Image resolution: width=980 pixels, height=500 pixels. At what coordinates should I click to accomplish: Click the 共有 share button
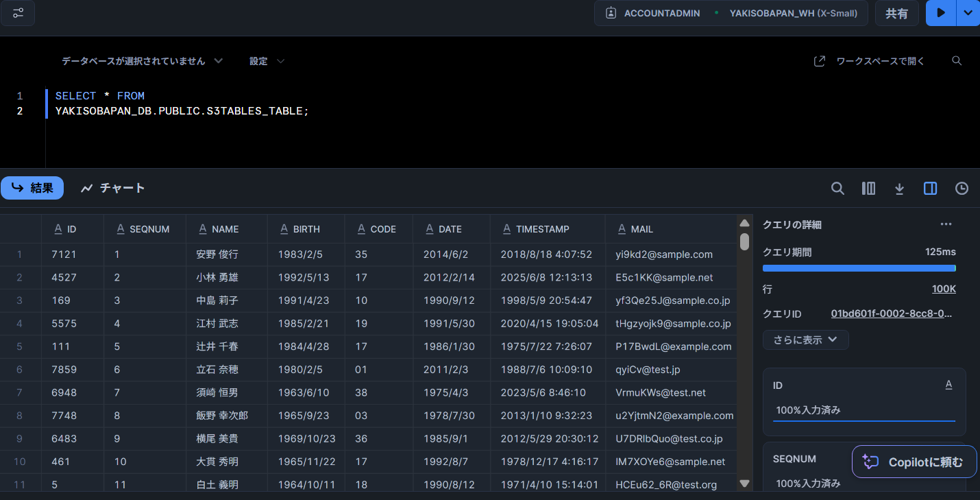point(896,13)
